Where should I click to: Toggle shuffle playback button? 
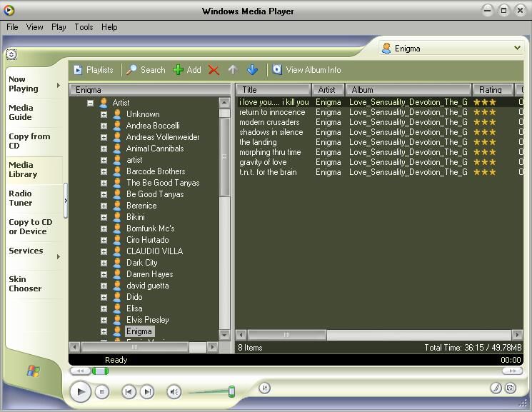pos(264,388)
